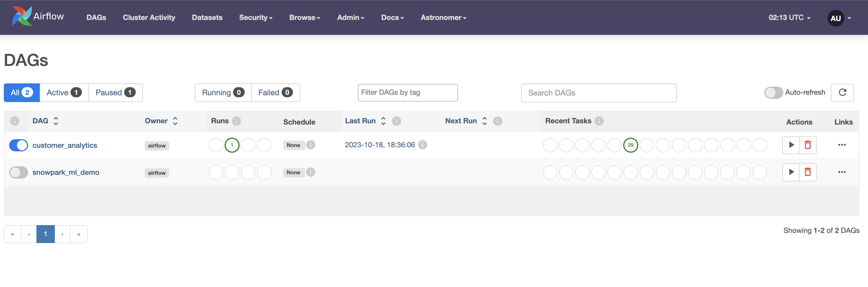The width and height of the screenshot is (868, 287).
Task: Unpause the snowpark_ml_demo DAG toggle
Action: click(18, 173)
